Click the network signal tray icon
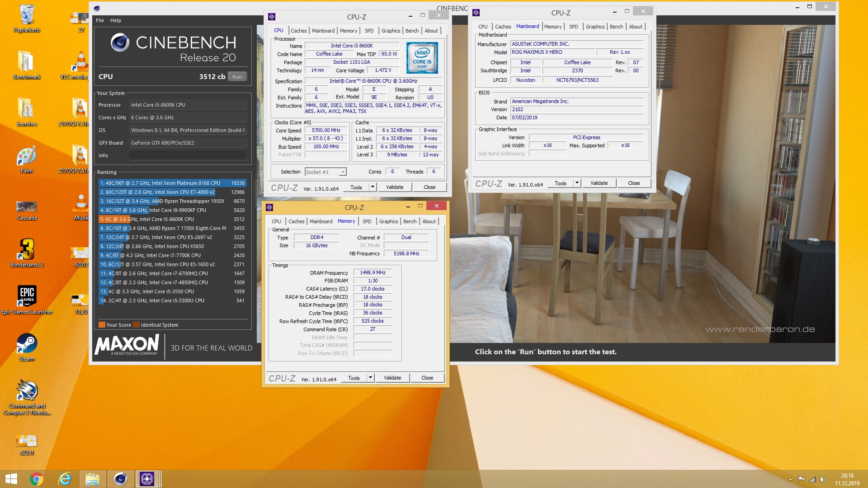Screen dimensions: 868x488 coord(812,479)
